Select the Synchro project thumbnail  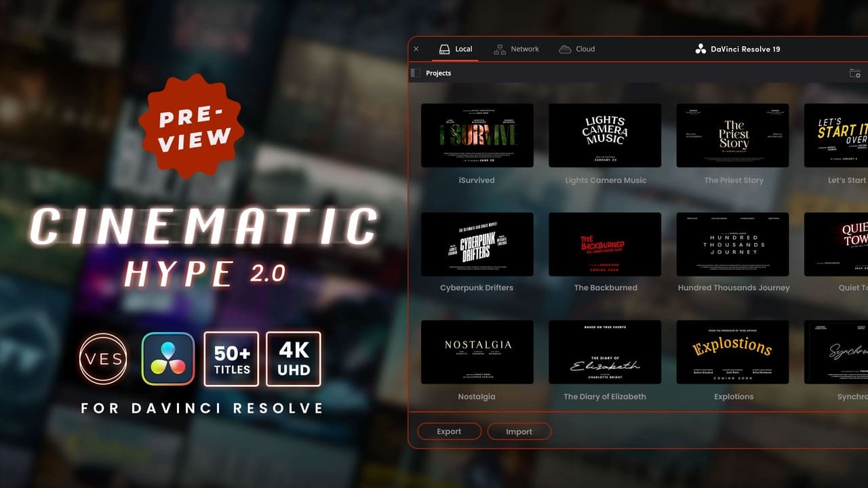click(x=836, y=352)
